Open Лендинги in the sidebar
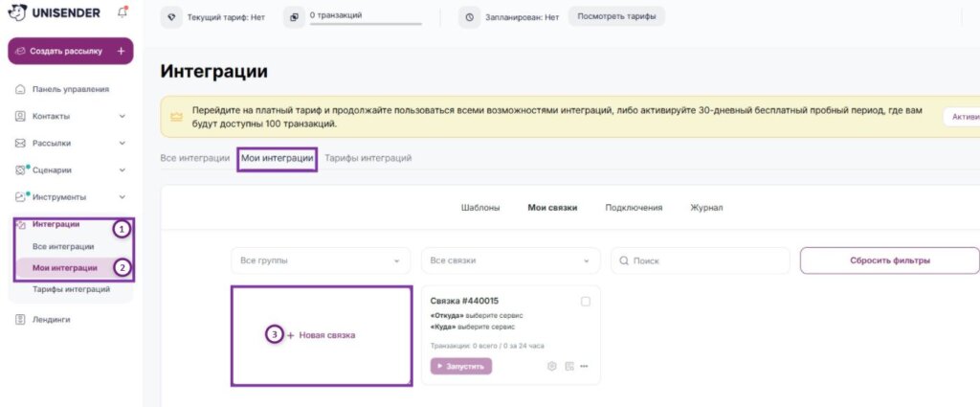The height and width of the screenshot is (407, 980). click(52, 320)
